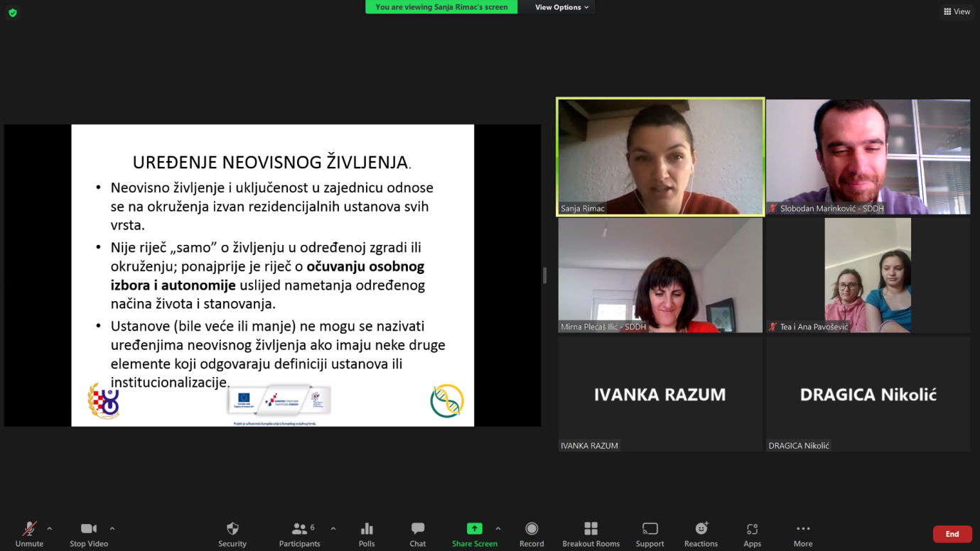Start recording with the Record icon
980x551 pixels.
point(532,529)
